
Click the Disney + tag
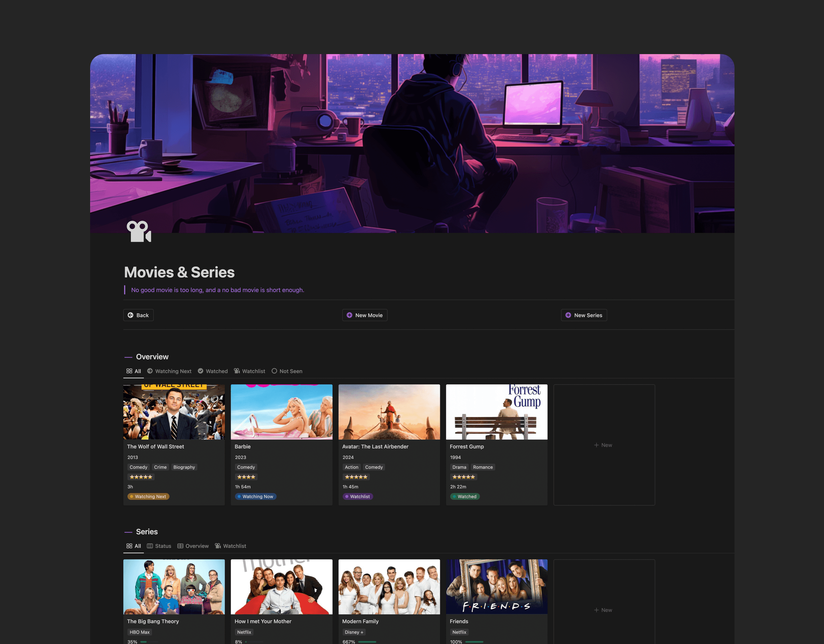pyautogui.click(x=354, y=632)
